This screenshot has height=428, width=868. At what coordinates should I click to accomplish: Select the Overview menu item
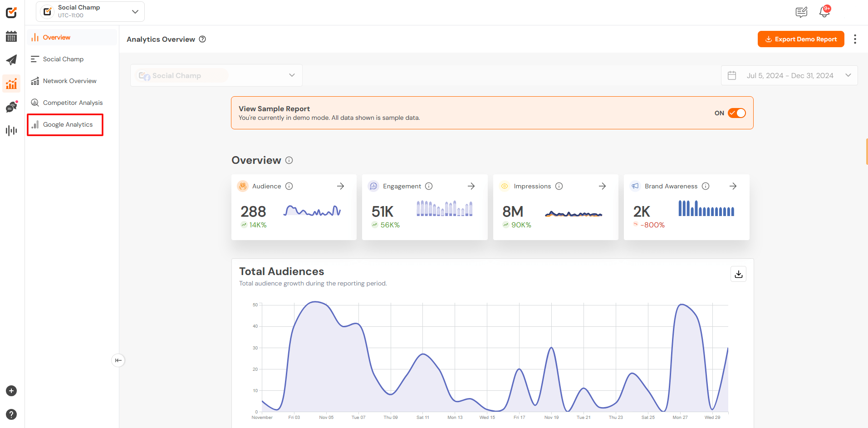pos(72,37)
